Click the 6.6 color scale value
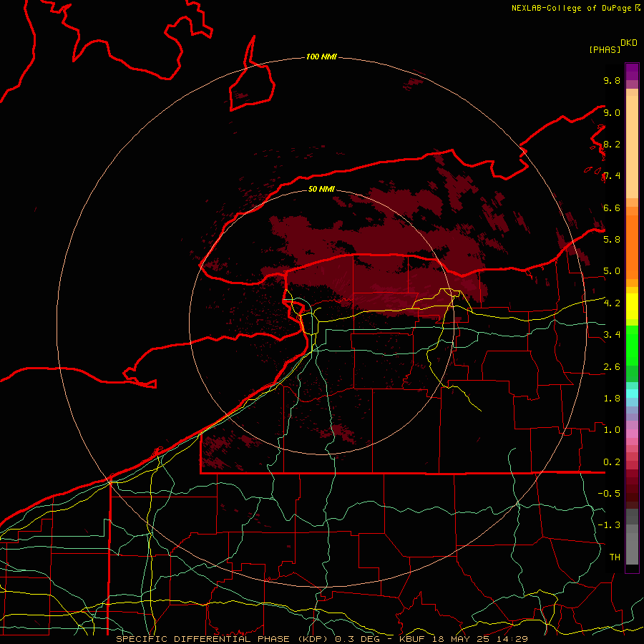 coord(612,208)
